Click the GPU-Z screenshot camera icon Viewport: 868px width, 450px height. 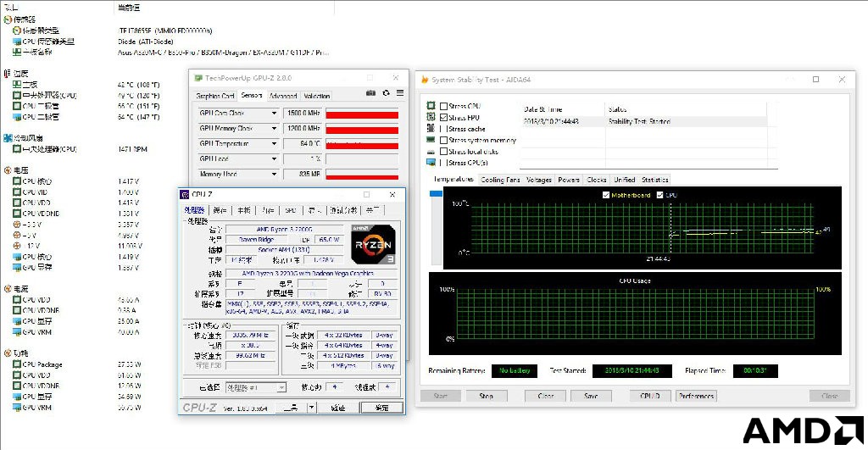pyautogui.click(x=371, y=93)
